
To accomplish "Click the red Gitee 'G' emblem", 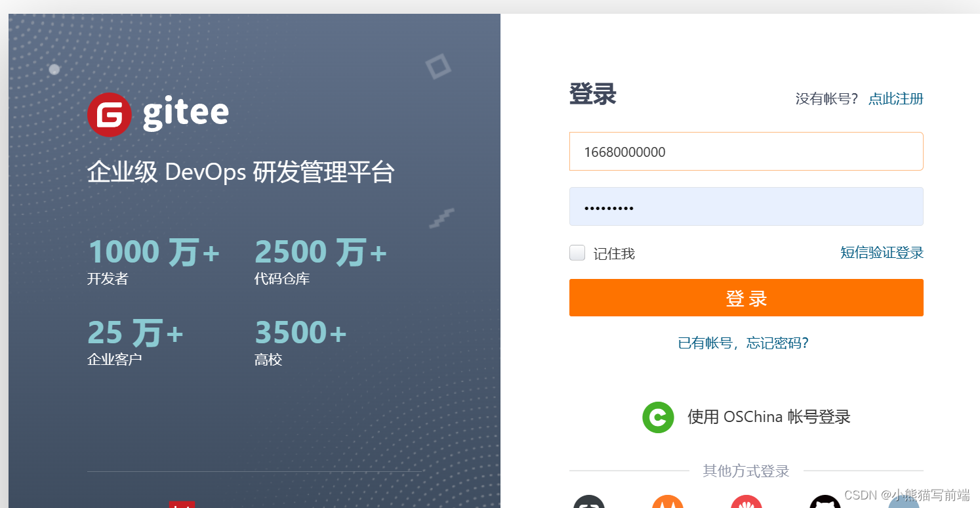I will tap(110, 114).
